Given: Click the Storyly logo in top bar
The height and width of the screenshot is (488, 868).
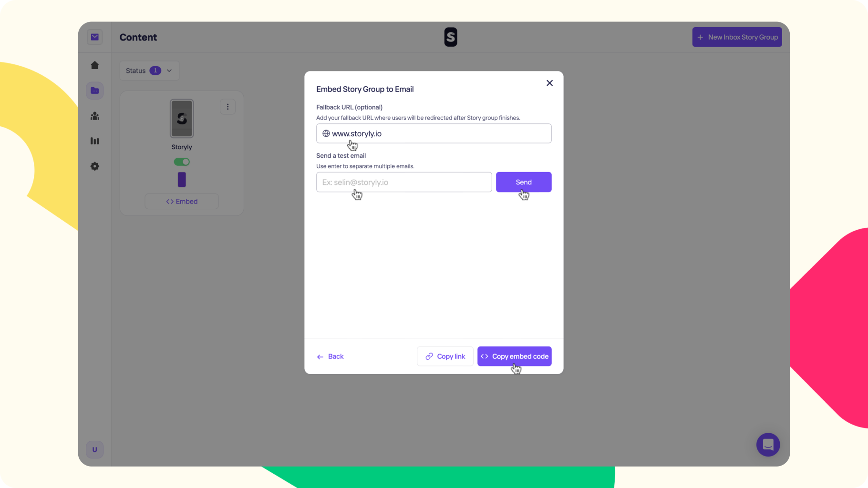Looking at the screenshot, I should point(451,37).
